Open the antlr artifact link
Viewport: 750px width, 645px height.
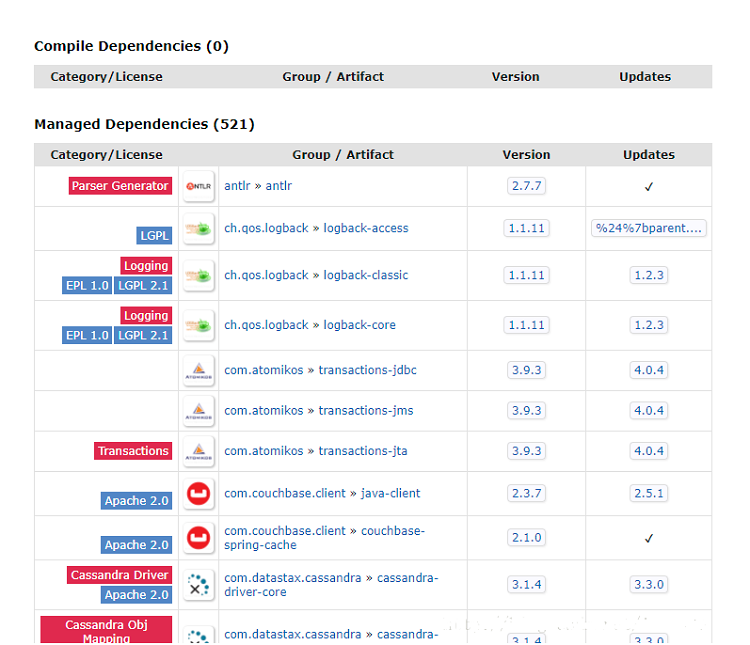coord(278,186)
